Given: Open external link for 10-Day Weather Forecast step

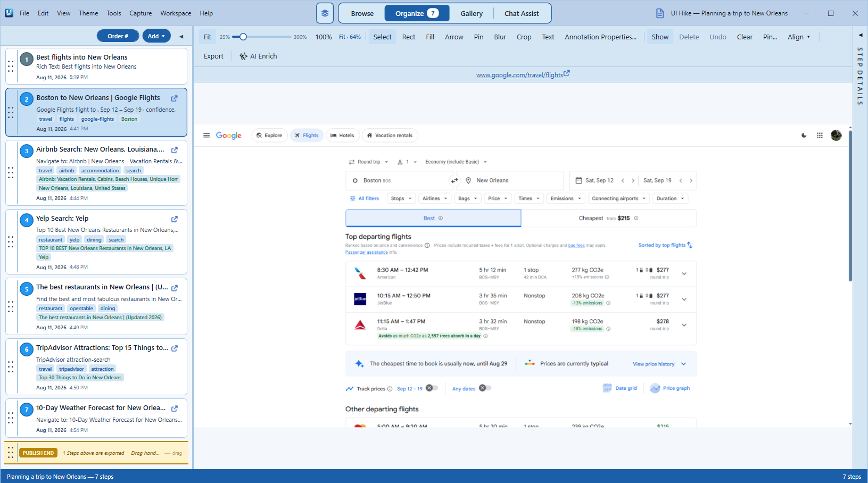Looking at the screenshot, I should click(x=174, y=409).
